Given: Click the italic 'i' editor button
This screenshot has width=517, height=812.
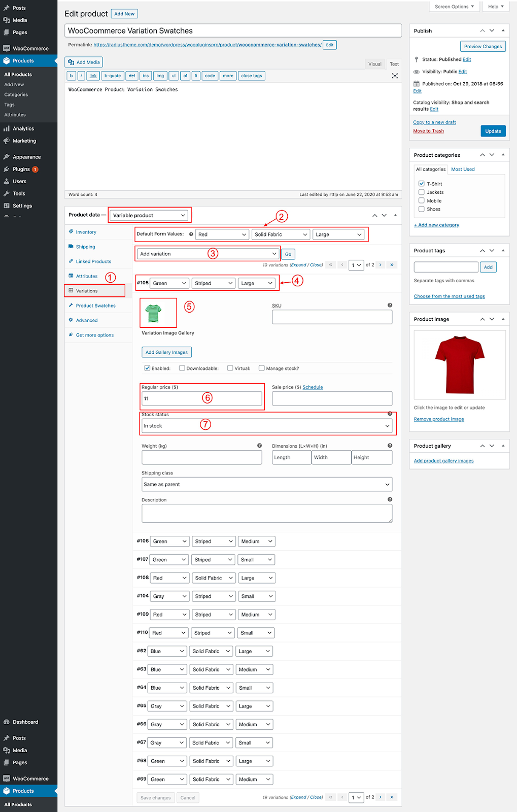Looking at the screenshot, I should click(81, 76).
